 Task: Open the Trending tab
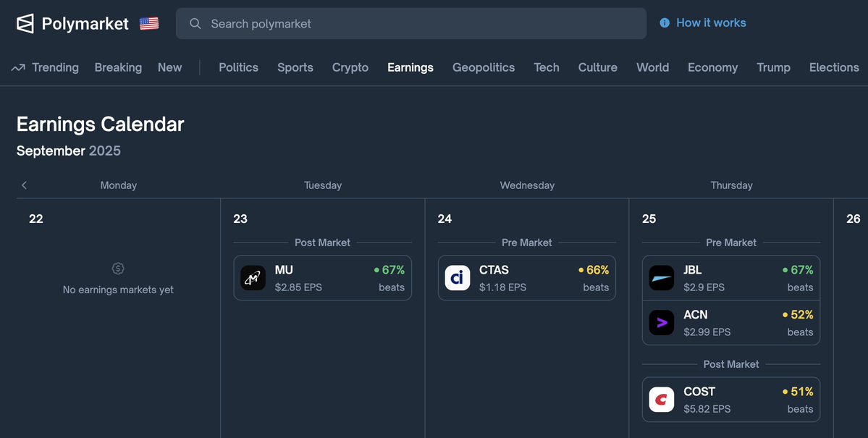pyautogui.click(x=55, y=67)
